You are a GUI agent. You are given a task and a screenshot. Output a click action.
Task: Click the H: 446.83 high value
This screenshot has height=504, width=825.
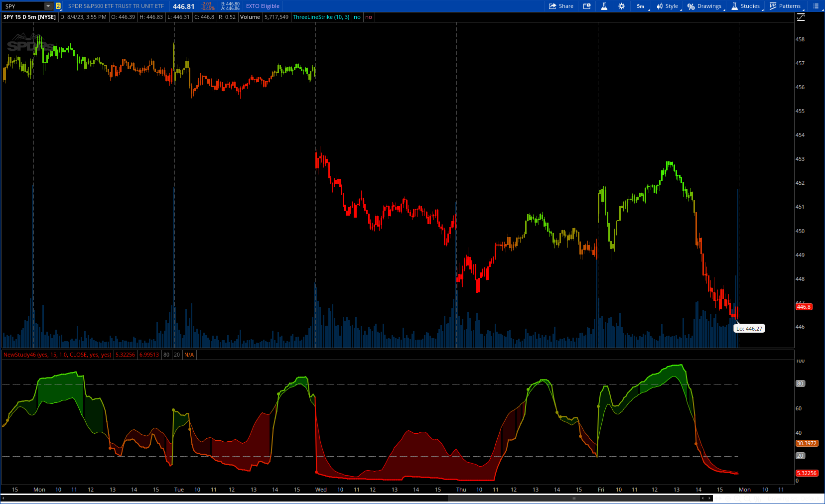151,17
